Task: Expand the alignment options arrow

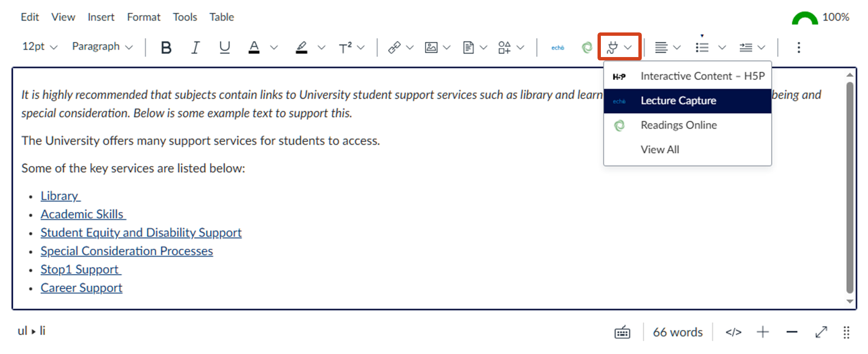Action: point(676,48)
